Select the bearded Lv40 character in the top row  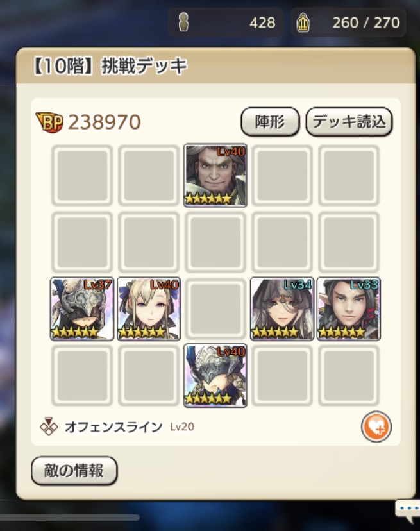coord(215,175)
